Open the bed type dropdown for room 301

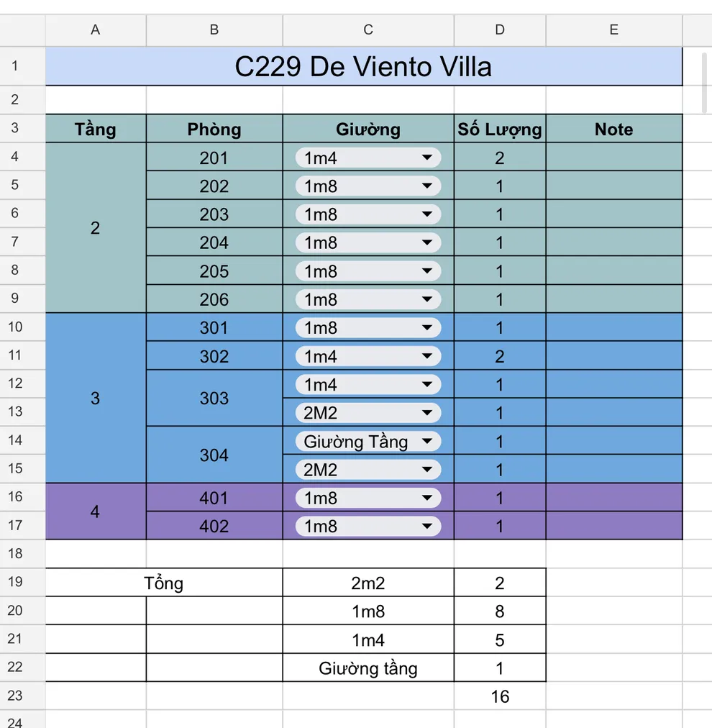[x=427, y=328]
